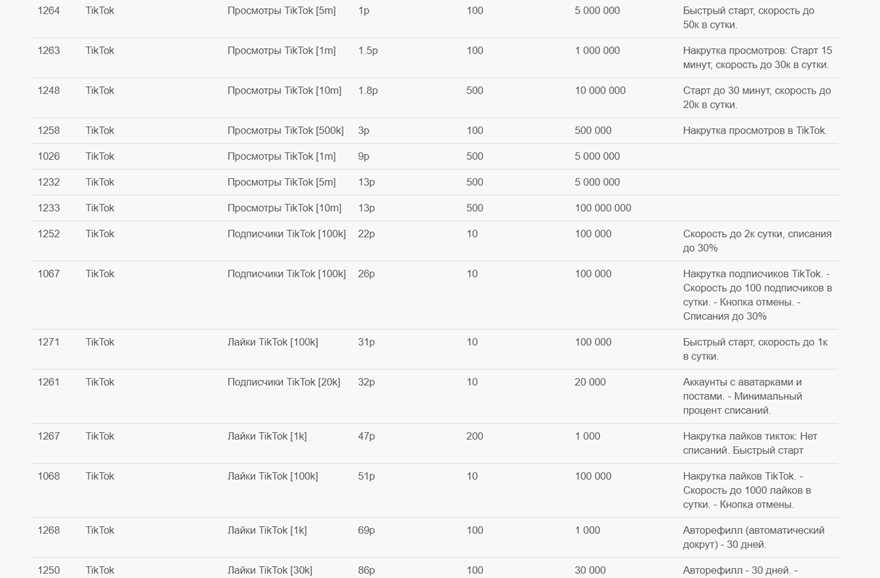Click the maximum value 100 000 000
880x578 pixels.
coord(602,209)
